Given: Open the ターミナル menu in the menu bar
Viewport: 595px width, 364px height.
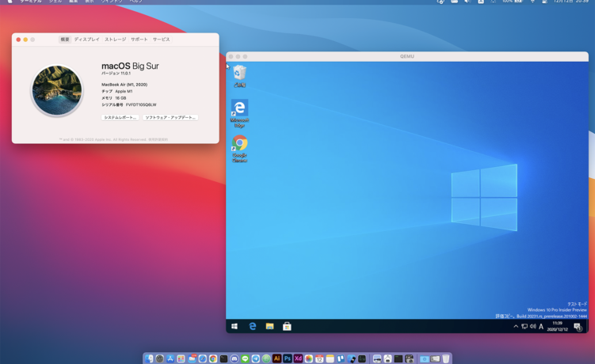Looking at the screenshot, I should click(x=31, y=1).
